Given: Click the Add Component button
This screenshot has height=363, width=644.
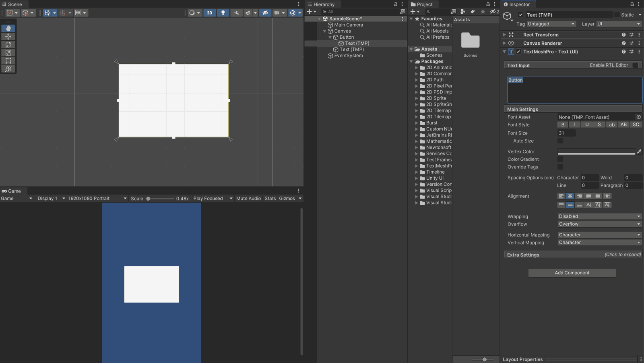Looking at the screenshot, I should pyautogui.click(x=572, y=273).
